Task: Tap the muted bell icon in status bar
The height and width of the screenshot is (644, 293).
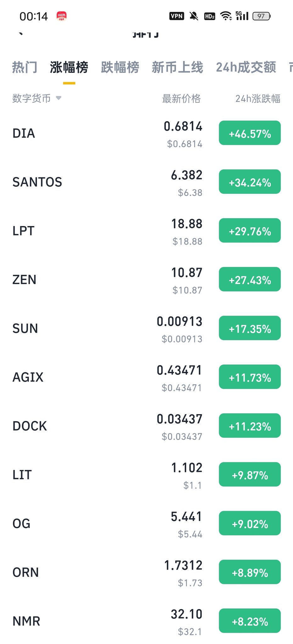Action: tap(194, 16)
